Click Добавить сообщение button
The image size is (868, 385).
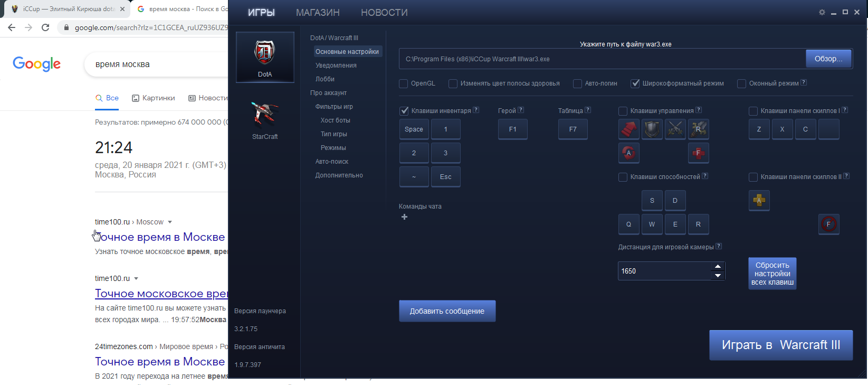tap(447, 311)
